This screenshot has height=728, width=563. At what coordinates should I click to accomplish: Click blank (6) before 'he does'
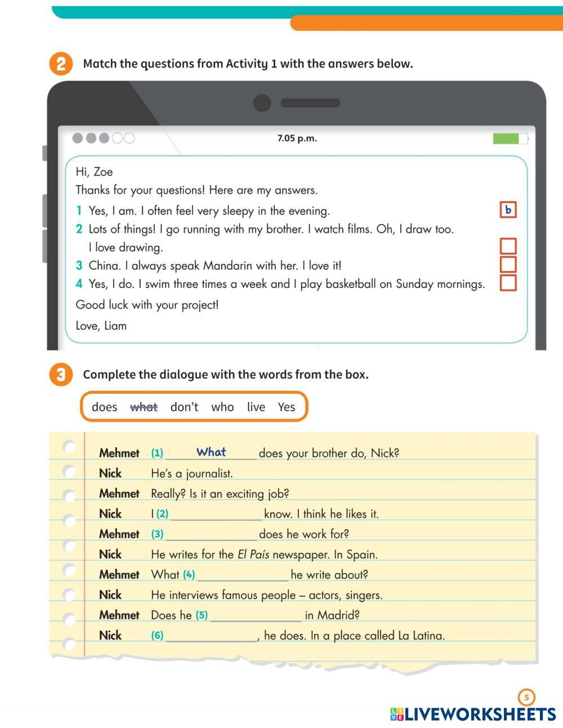click(212, 635)
